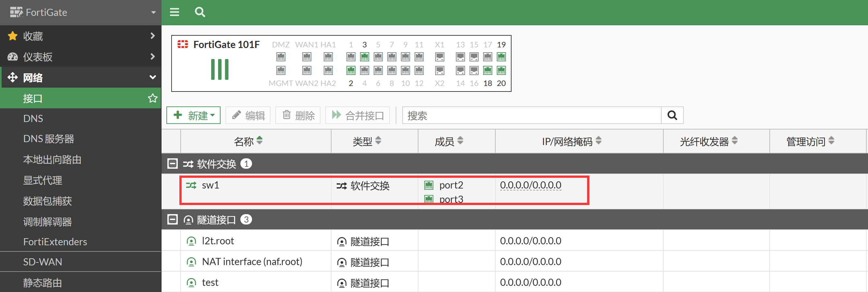This screenshot has height=292, width=868.
Task: Click the favorite star beside 接口
Action: tap(153, 98)
